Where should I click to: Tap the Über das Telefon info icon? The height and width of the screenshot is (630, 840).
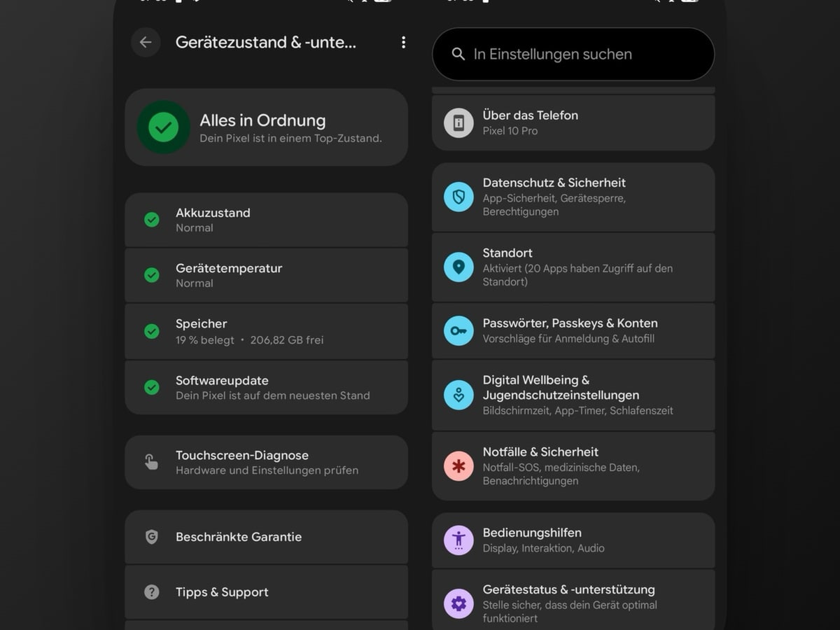point(458,123)
